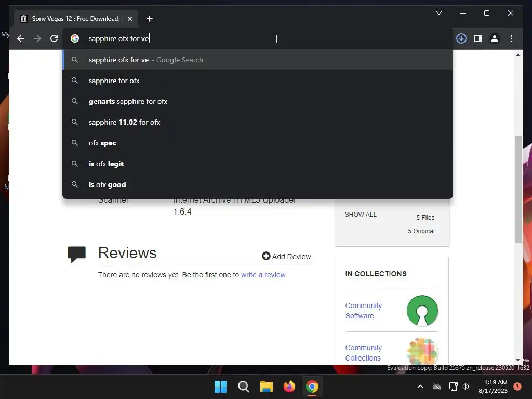Reload the current page
The width and height of the screenshot is (532, 399).
(54, 38)
